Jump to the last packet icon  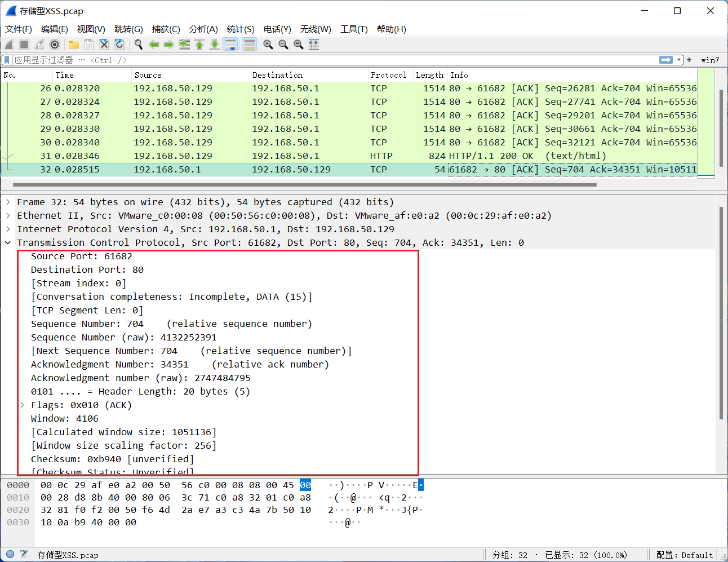215,45
